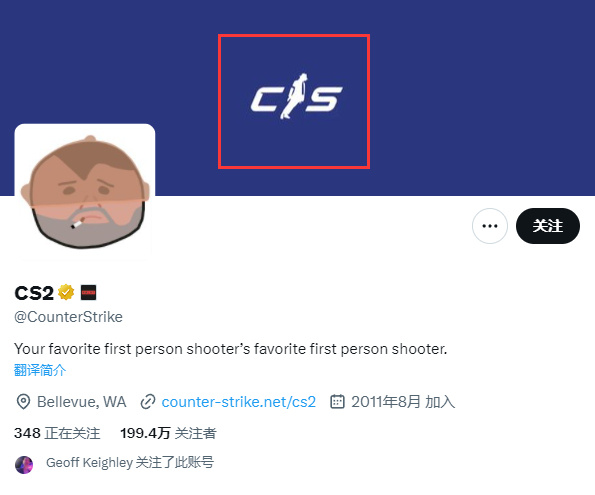Open the three-dots more options menu
The height and width of the screenshot is (495, 595).
tap(490, 226)
